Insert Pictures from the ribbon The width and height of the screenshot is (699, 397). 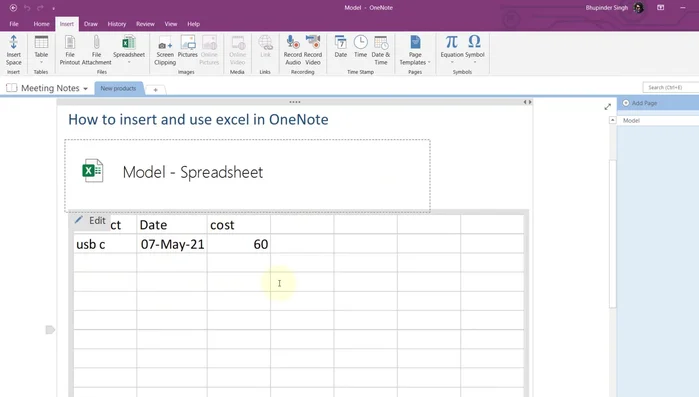click(x=188, y=46)
